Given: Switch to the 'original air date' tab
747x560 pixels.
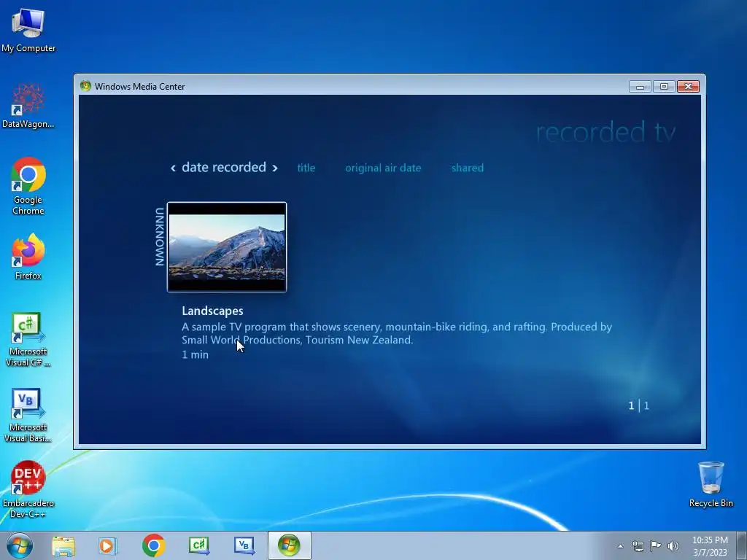Looking at the screenshot, I should pyautogui.click(x=383, y=168).
